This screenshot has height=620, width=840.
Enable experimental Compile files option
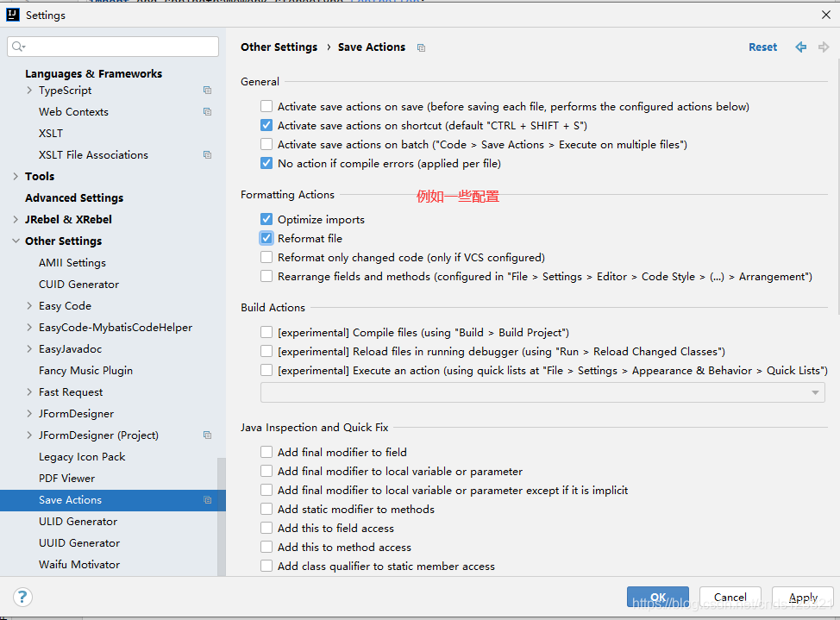point(266,332)
